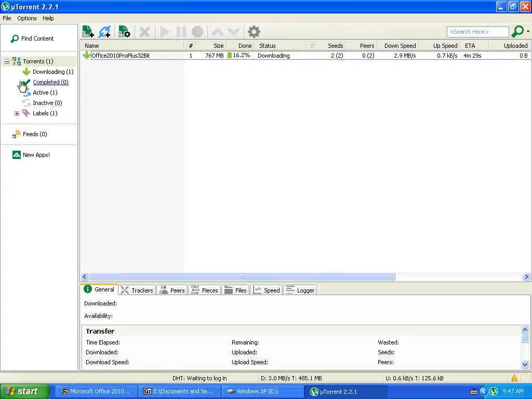Switch to the Pieces tab

click(x=205, y=290)
